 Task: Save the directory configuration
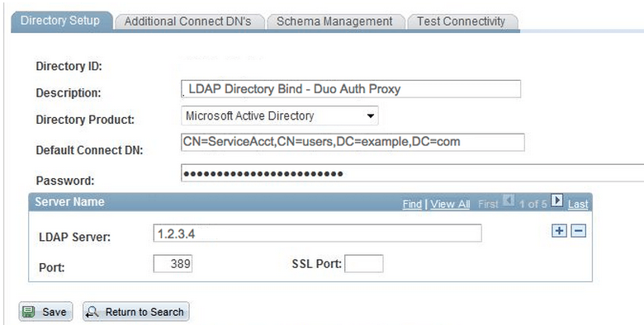pos(45,312)
